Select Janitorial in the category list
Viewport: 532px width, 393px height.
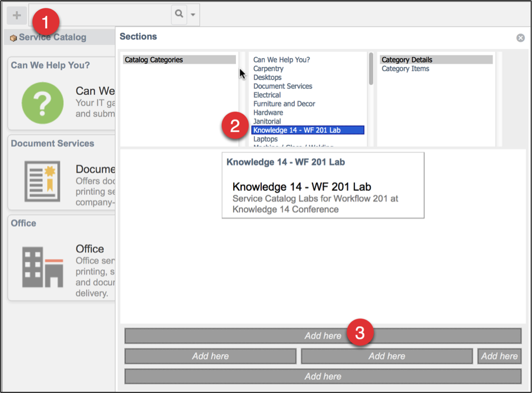267,121
